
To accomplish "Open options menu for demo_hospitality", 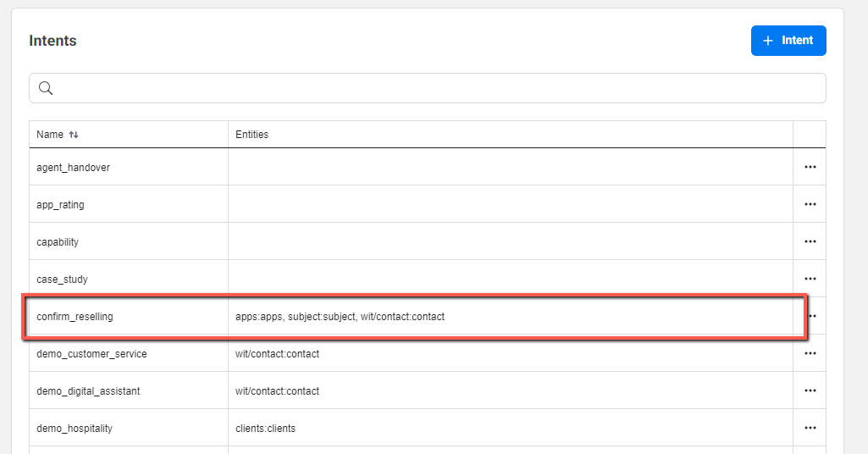I will (810, 428).
